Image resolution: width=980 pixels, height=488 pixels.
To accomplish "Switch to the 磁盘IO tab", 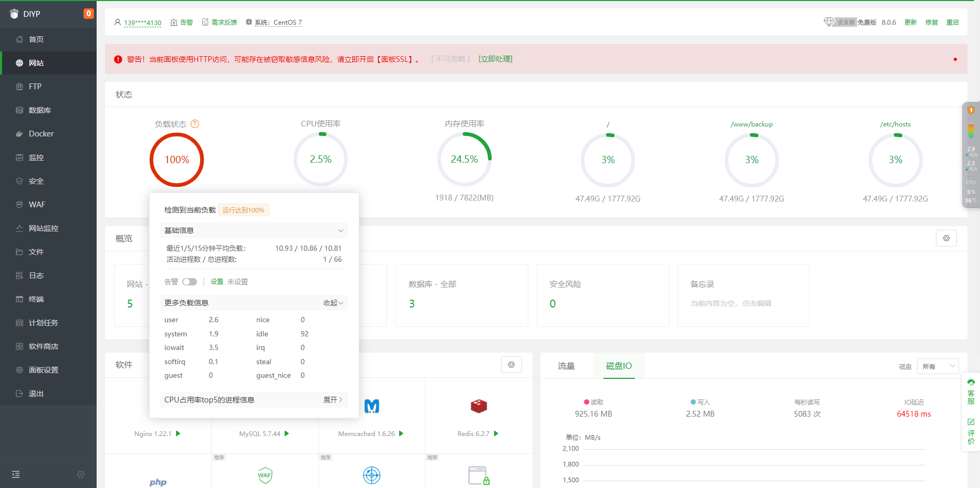I will click(619, 366).
